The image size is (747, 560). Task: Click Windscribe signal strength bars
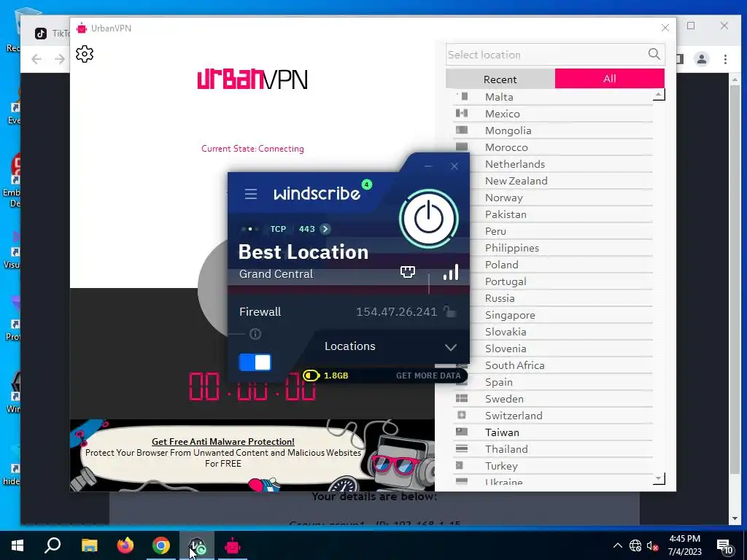(x=451, y=273)
